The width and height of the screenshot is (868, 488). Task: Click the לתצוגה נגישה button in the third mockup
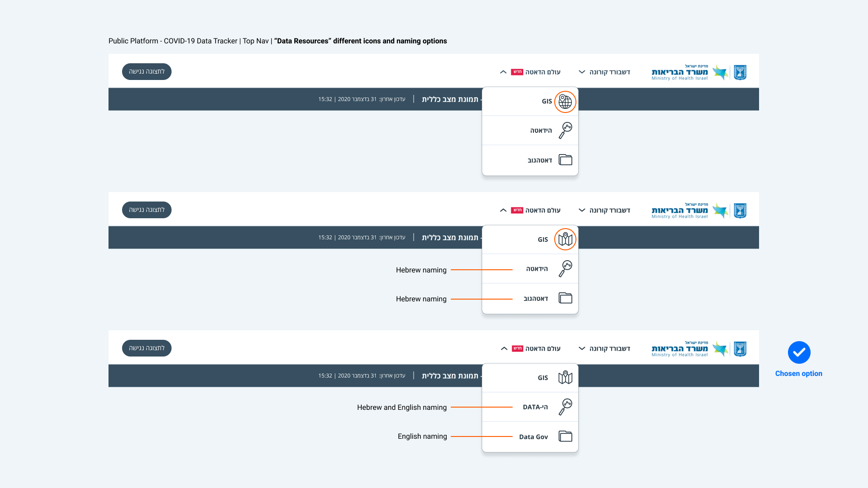pos(146,348)
